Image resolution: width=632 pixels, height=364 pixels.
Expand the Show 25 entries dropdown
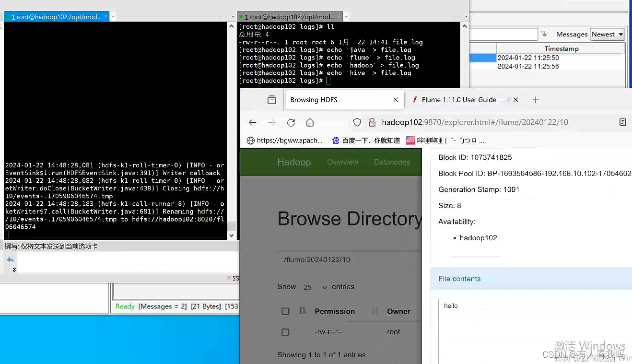pyautogui.click(x=316, y=287)
